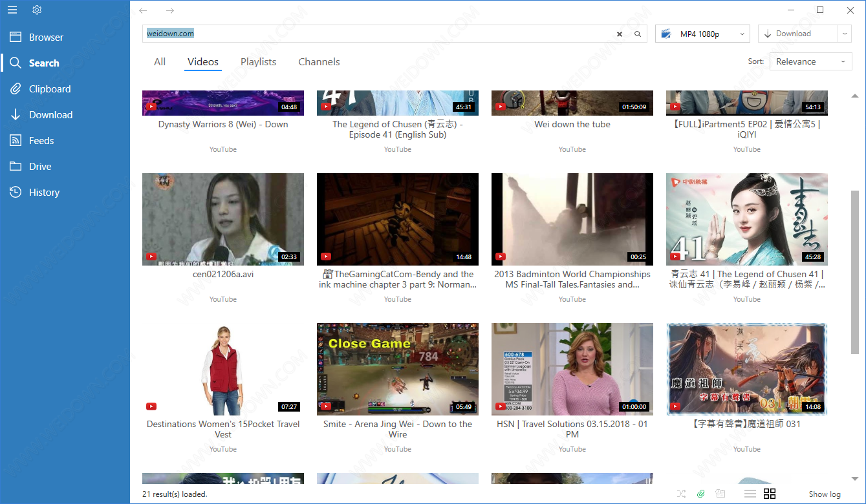
Task: Click the magnifier search icon
Action: pos(638,34)
